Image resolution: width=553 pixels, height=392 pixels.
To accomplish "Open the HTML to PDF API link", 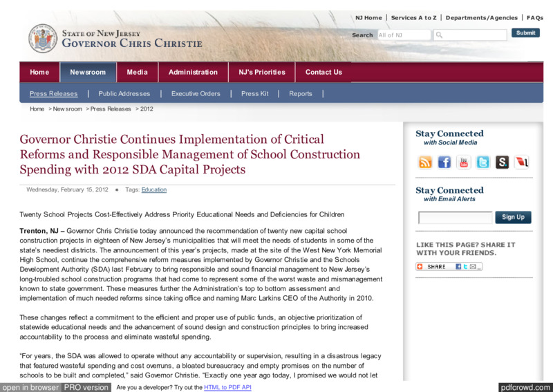I will pos(227,387).
